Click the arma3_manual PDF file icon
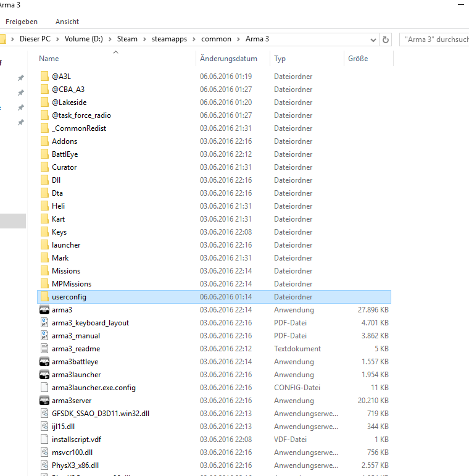 click(x=44, y=336)
